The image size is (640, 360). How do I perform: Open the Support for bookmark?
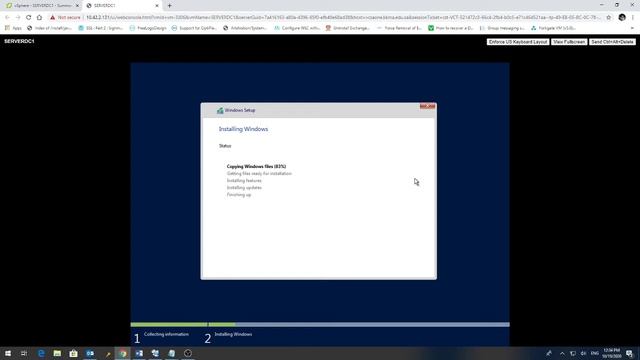pyautogui.click(x=194, y=28)
